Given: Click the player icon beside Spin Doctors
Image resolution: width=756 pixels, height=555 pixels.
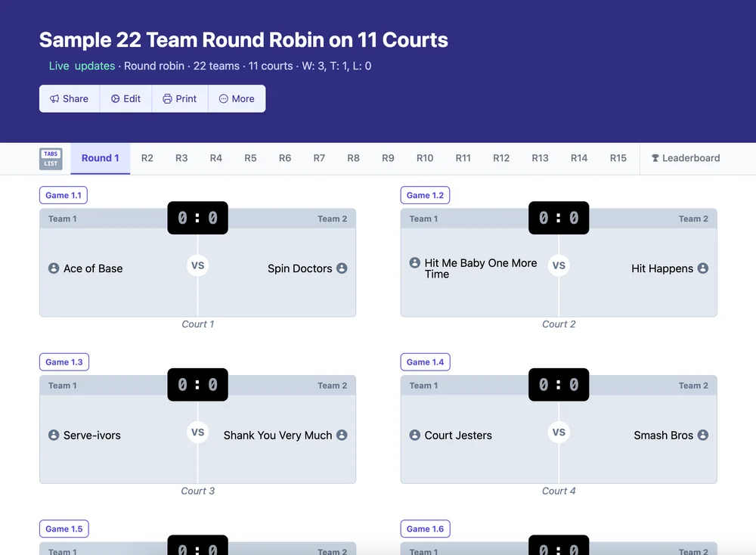Looking at the screenshot, I should (341, 268).
